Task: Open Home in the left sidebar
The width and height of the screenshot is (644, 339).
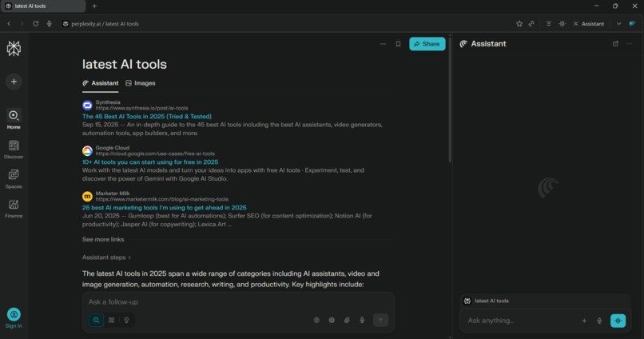Action: pyautogui.click(x=14, y=119)
